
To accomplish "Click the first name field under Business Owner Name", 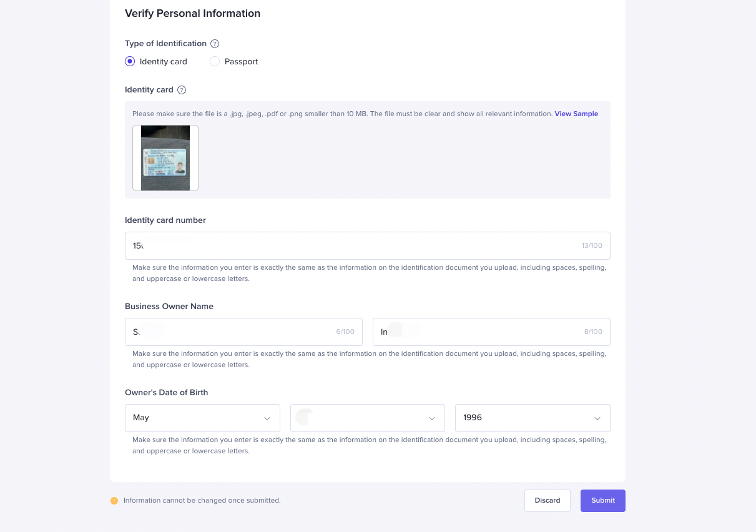I will tap(243, 332).
